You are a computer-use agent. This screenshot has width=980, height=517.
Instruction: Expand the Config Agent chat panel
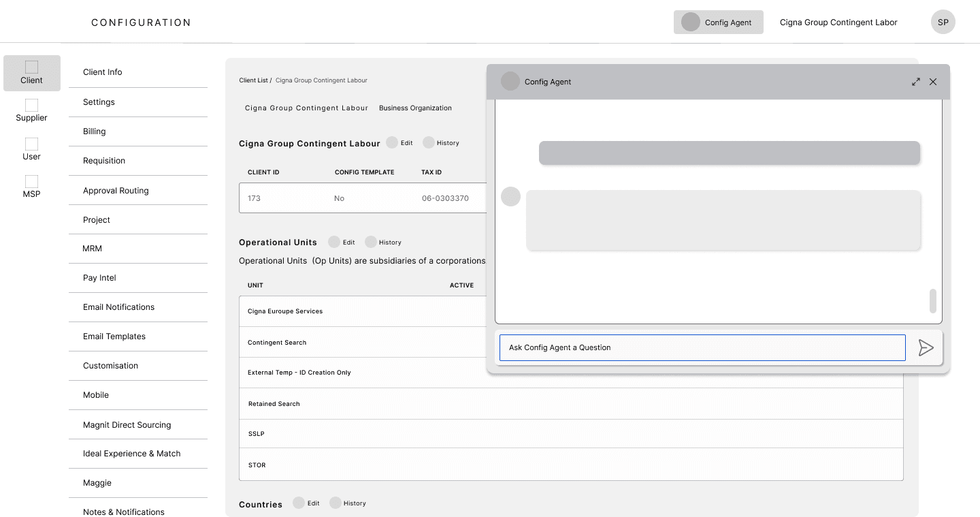coord(916,82)
